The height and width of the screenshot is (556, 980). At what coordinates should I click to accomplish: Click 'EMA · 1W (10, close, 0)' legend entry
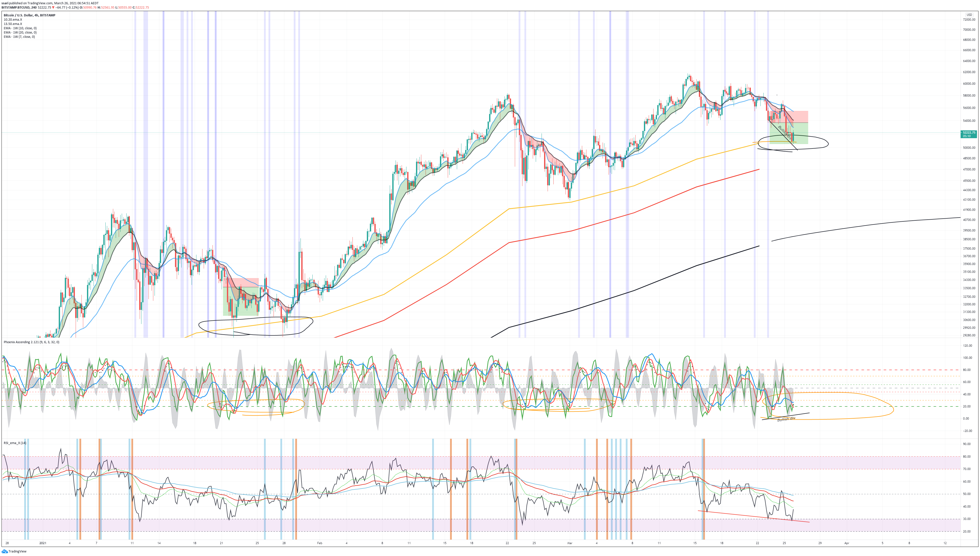point(20,28)
